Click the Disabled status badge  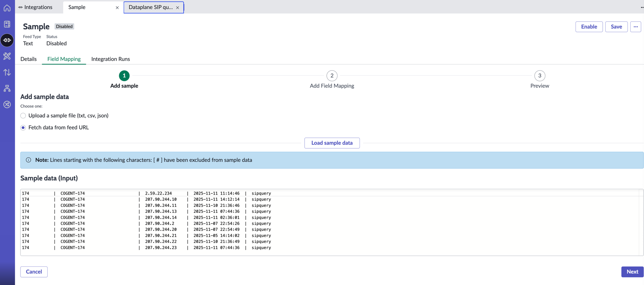coord(64,26)
